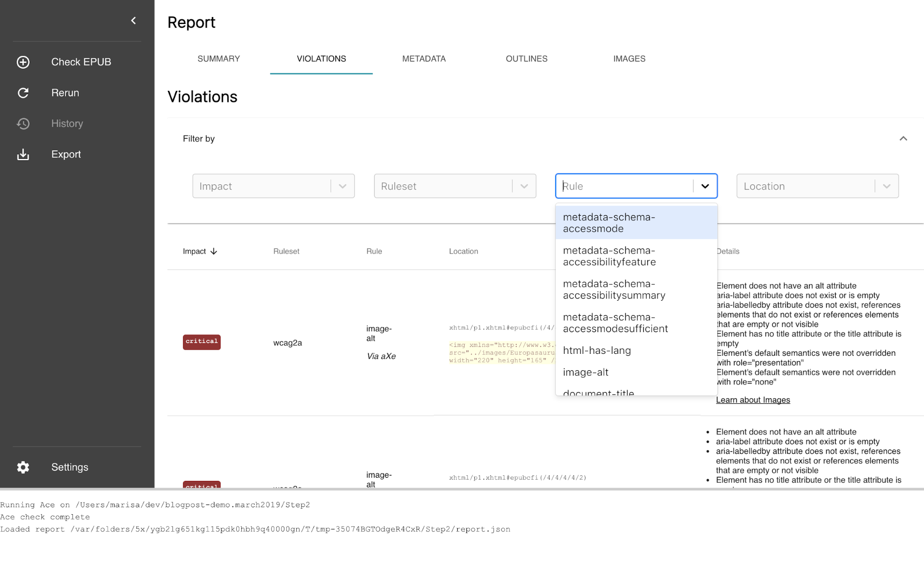This screenshot has height=577, width=924.
Task: Click the xhtml/p1.xhtml#epubcfi(/4/4/4/4/2) location
Action: [x=517, y=478]
